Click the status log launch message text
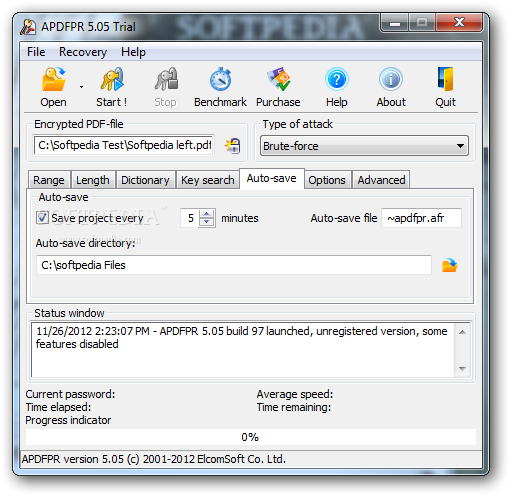510x496 pixels. 241,337
